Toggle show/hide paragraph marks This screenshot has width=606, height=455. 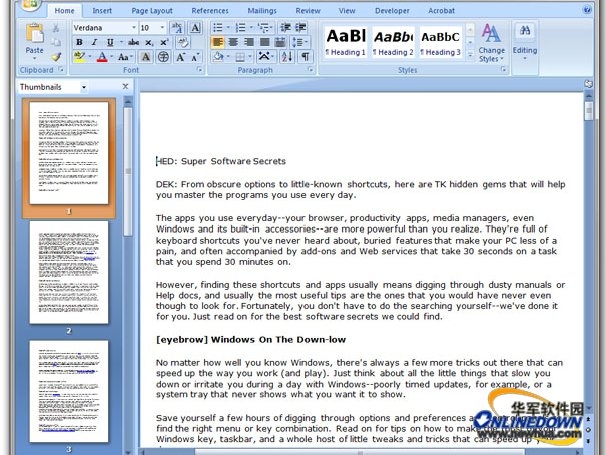pos(305,57)
